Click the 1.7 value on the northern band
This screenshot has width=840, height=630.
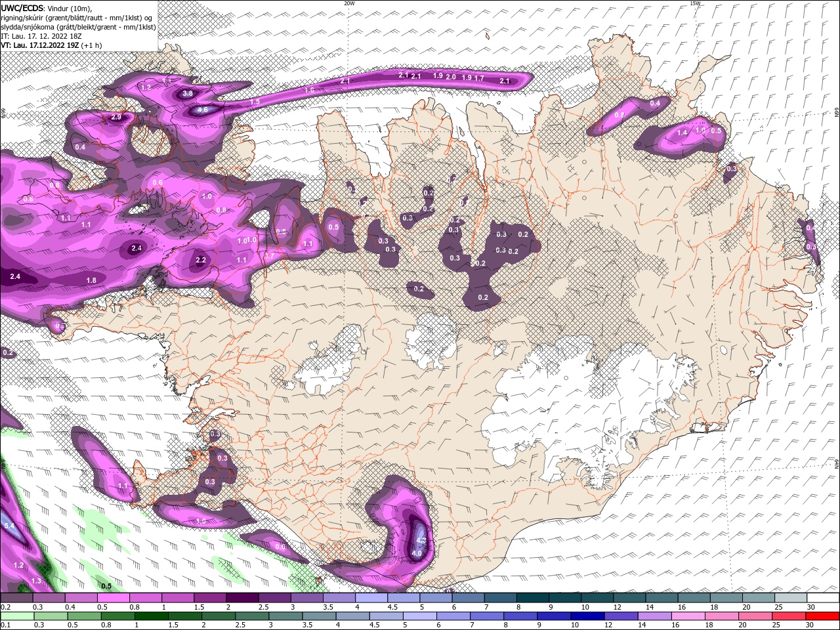tap(479, 78)
